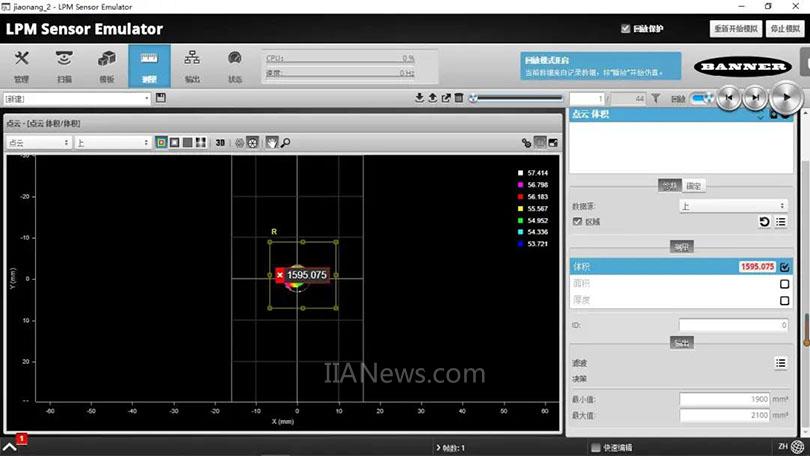Switch the view to 3D mode

coord(220,143)
